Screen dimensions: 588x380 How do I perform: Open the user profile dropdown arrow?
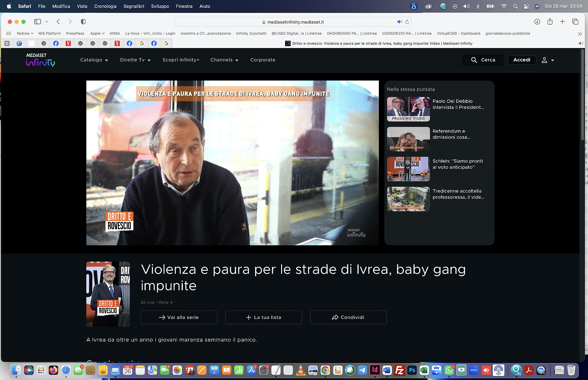[552, 60]
